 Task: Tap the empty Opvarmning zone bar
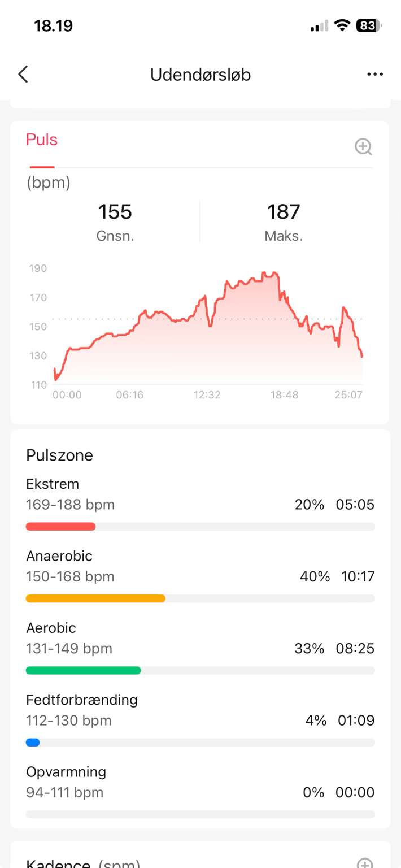coord(200,814)
